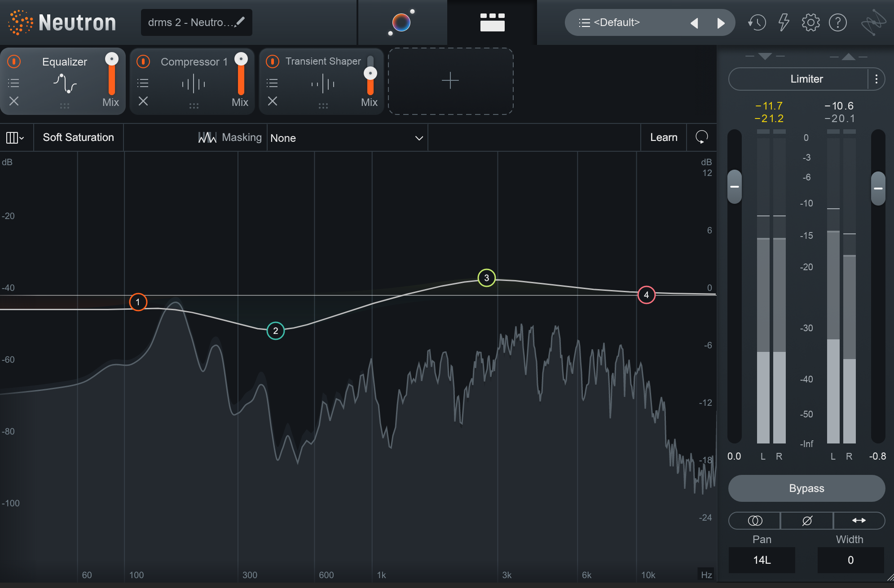894x588 pixels.
Task: Switch to the module detailed view tab
Action: (x=492, y=22)
